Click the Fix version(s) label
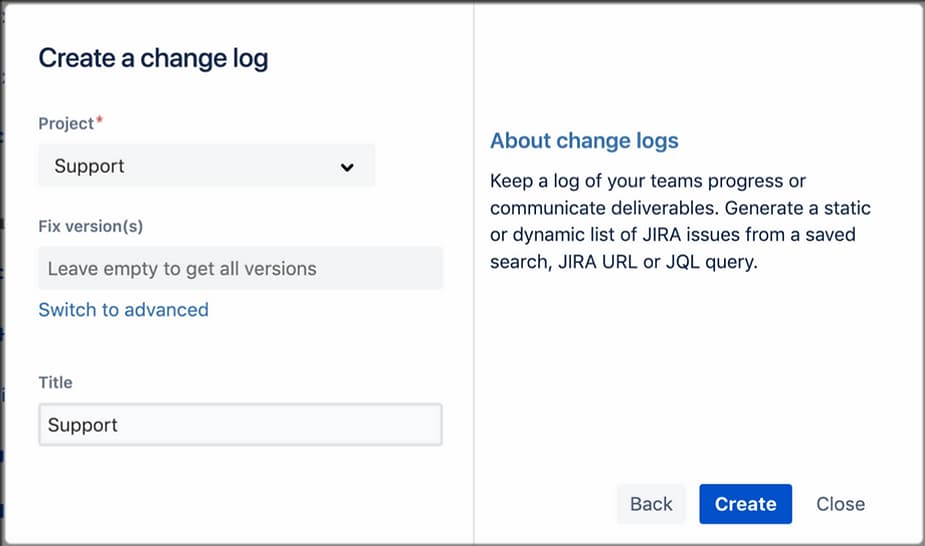Screen dimensions: 925x546 coord(91,226)
